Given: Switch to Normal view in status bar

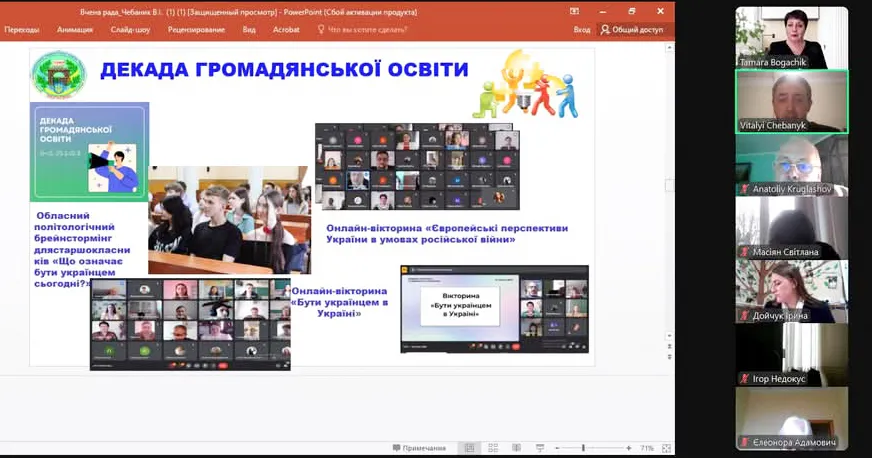Looking at the screenshot, I should click(x=470, y=448).
